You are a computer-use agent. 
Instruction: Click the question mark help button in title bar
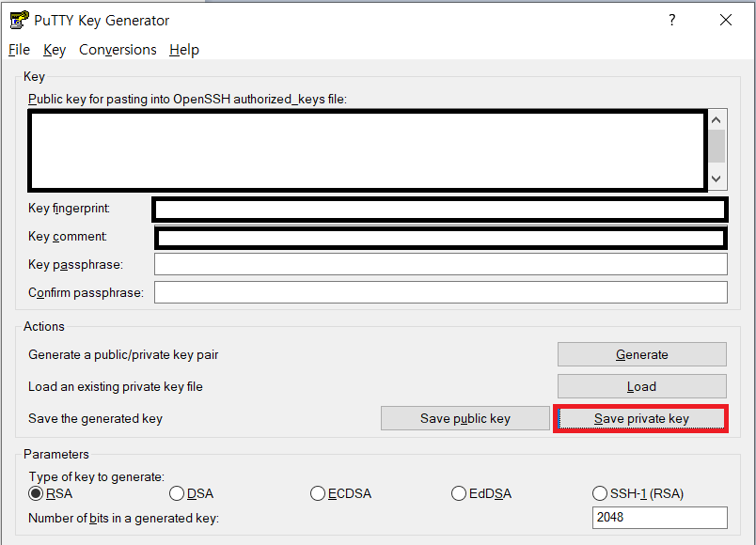click(671, 20)
